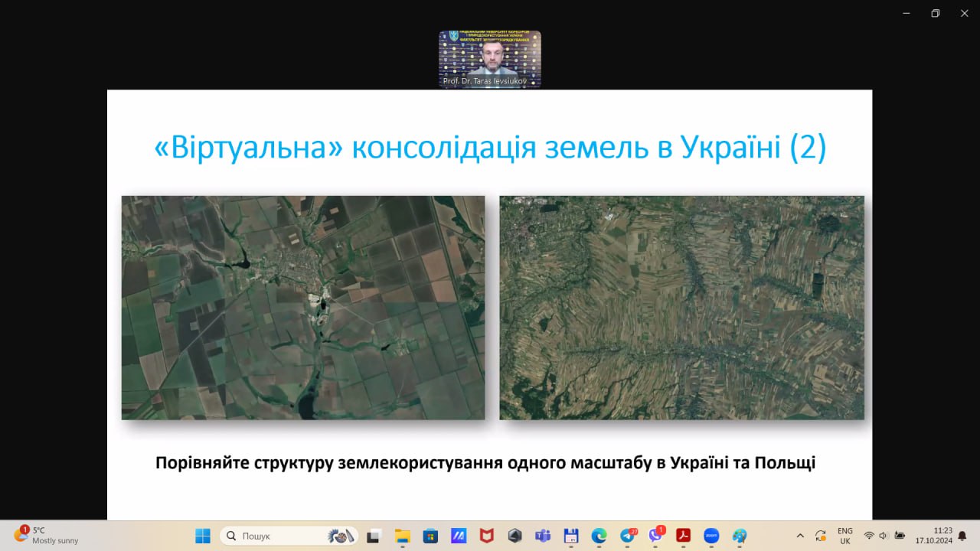Open the notification bell in system tray

[962, 536]
